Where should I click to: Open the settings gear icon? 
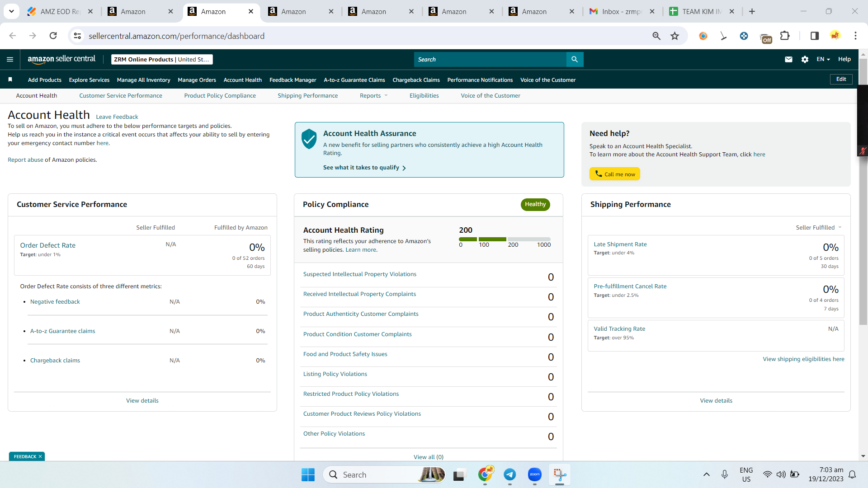805,59
